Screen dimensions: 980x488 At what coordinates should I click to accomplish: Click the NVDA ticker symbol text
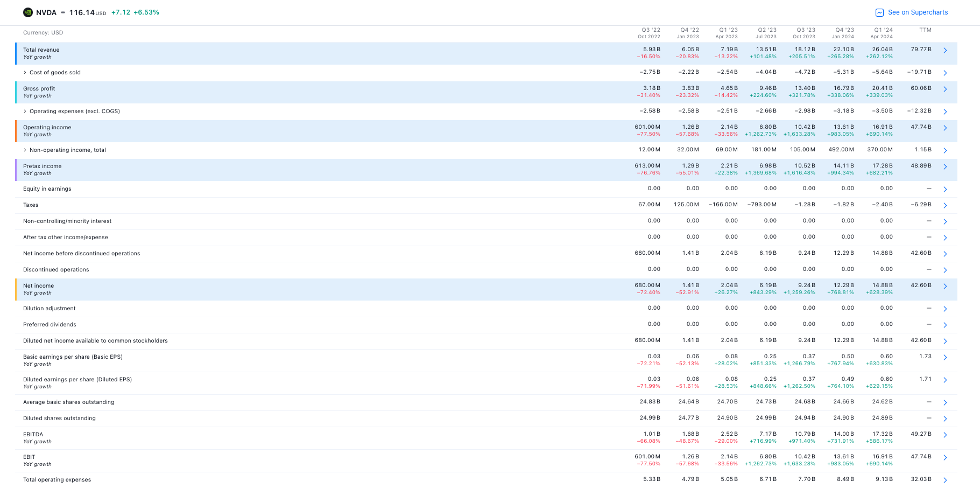point(46,12)
